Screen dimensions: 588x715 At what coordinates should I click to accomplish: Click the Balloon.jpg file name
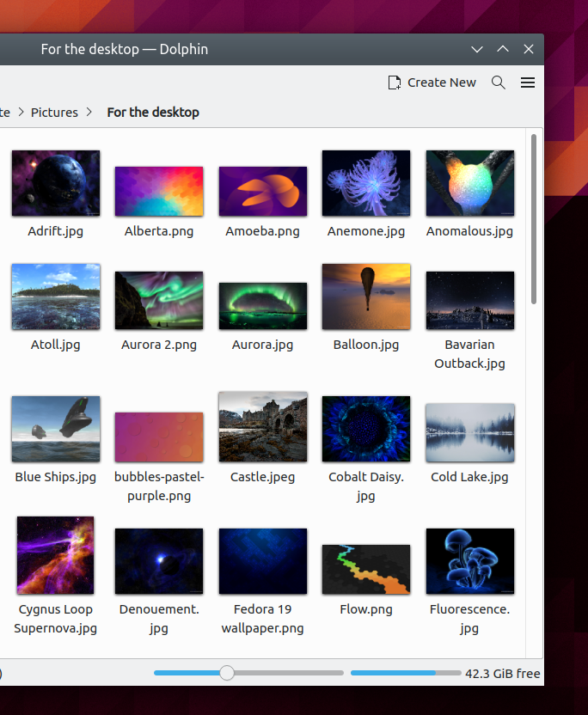coord(366,345)
